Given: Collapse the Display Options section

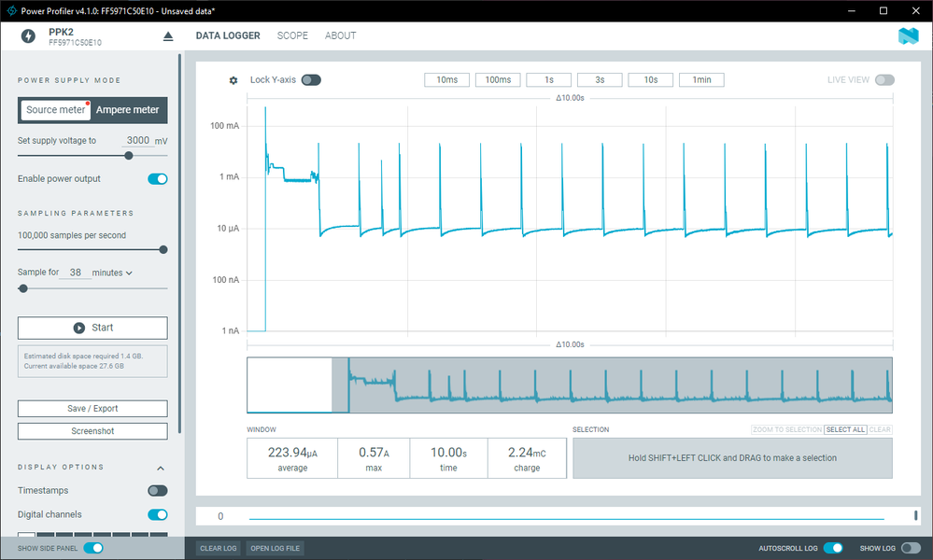Looking at the screenshot, I should (x=161, y=468).
